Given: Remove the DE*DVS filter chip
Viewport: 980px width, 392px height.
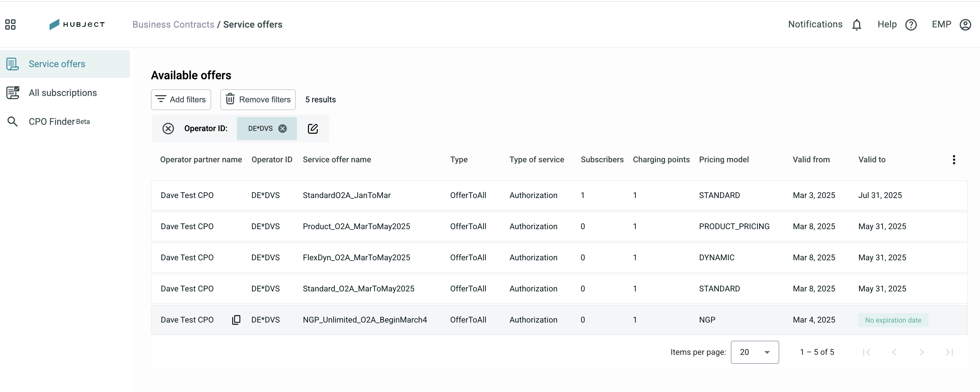Looking at the screenshot, I should click(282, 129).
